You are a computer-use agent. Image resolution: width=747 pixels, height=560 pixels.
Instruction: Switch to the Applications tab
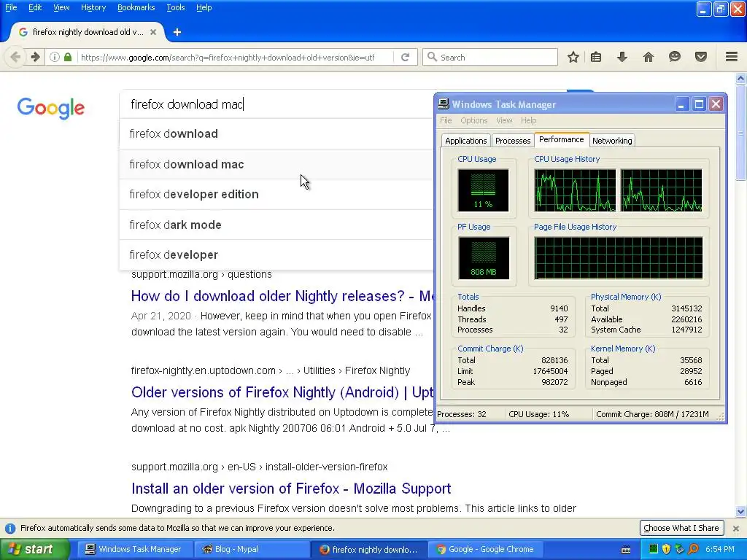coord(465,141)
